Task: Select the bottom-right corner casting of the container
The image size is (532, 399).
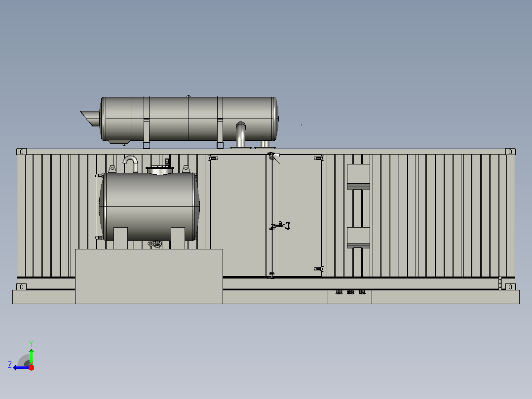Action: 510,286
